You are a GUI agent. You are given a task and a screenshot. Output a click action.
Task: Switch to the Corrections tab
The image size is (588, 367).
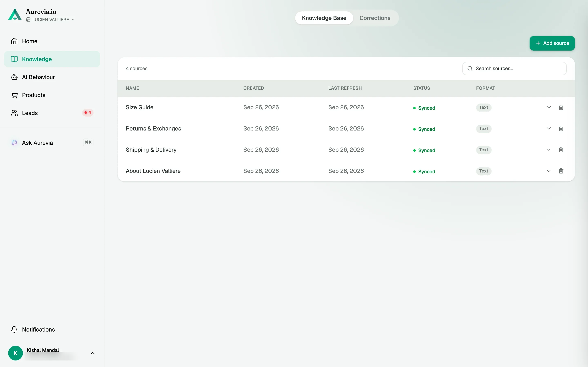[375, 18]
